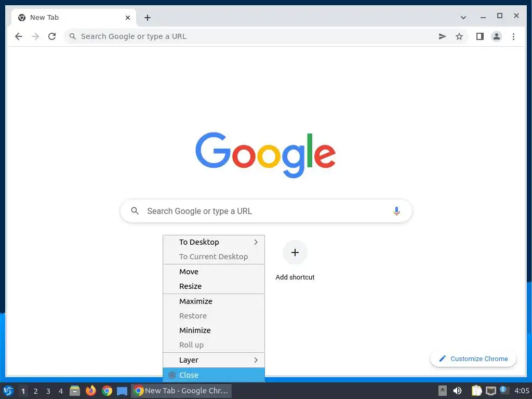Screen dimensions: 532x399
Task: Click the forward navigation arrow
Action: pyautogui.click(x=35, y=36)
